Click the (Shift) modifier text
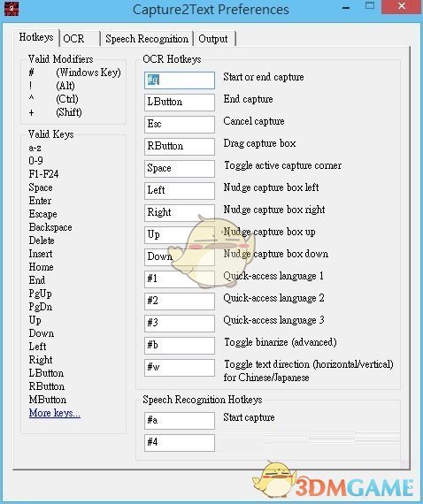 click(x=69, y=112)
